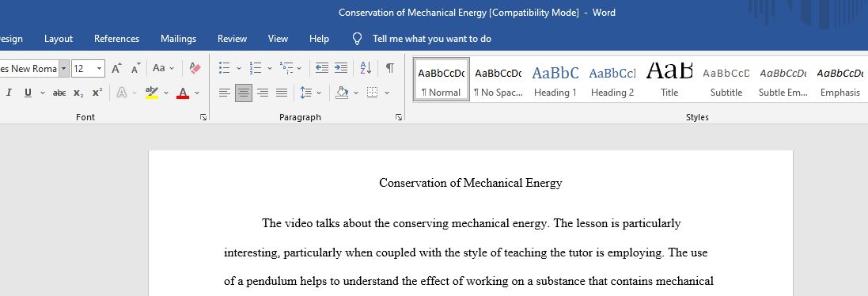Expand bullet library dropdown arrow
Image resolution: width=868 pixels, height=296 pixels.
click(x=239, y=69)
